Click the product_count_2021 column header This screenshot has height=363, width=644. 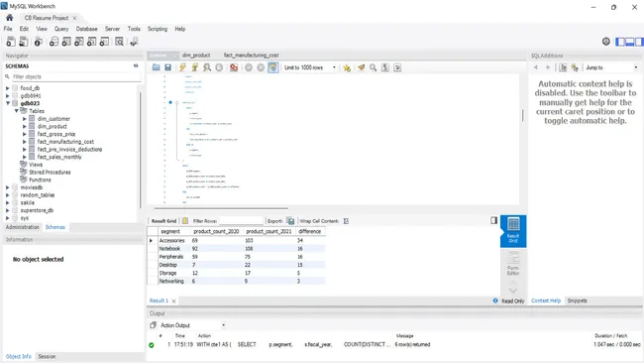[268, 231]
